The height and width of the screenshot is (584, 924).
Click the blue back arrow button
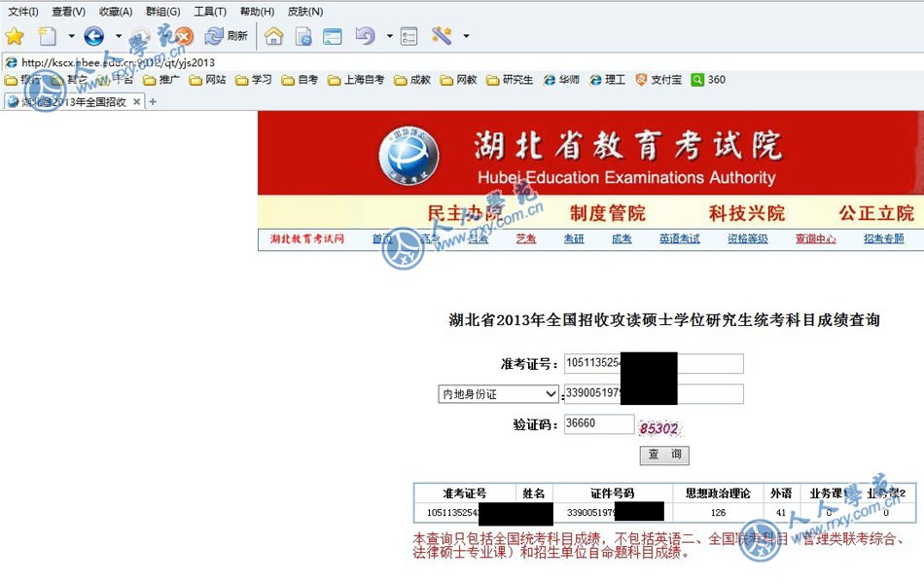pyautogui.click(x=94, y=37)
